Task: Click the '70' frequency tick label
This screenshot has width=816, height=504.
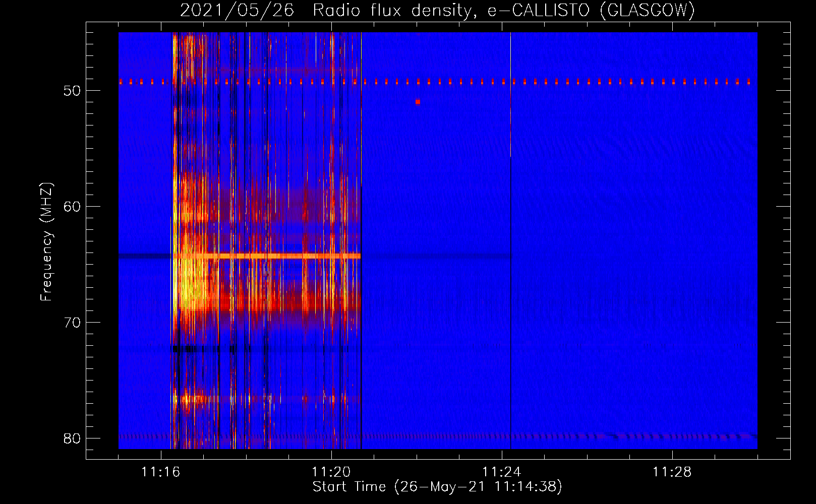Action: [x=72, y=323]
